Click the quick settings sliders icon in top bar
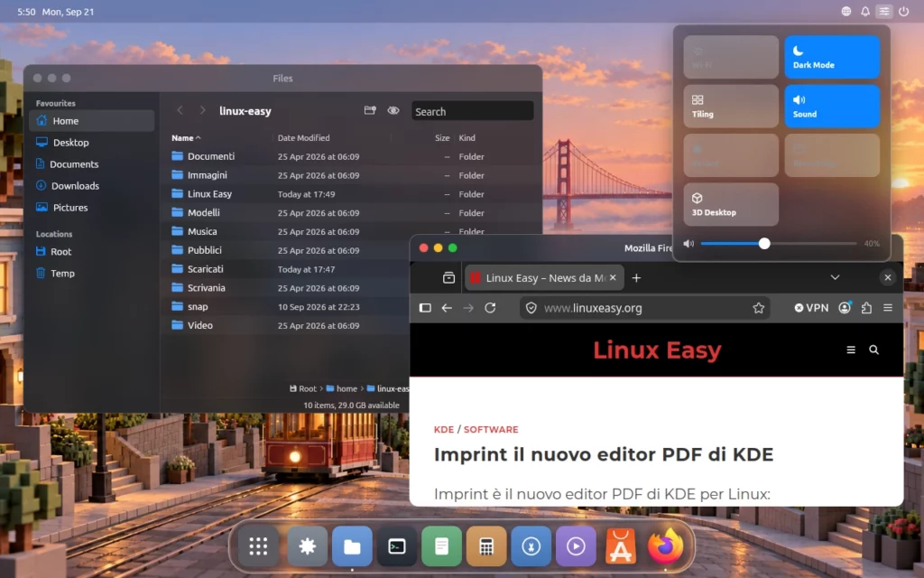 (x=884, y=11)
